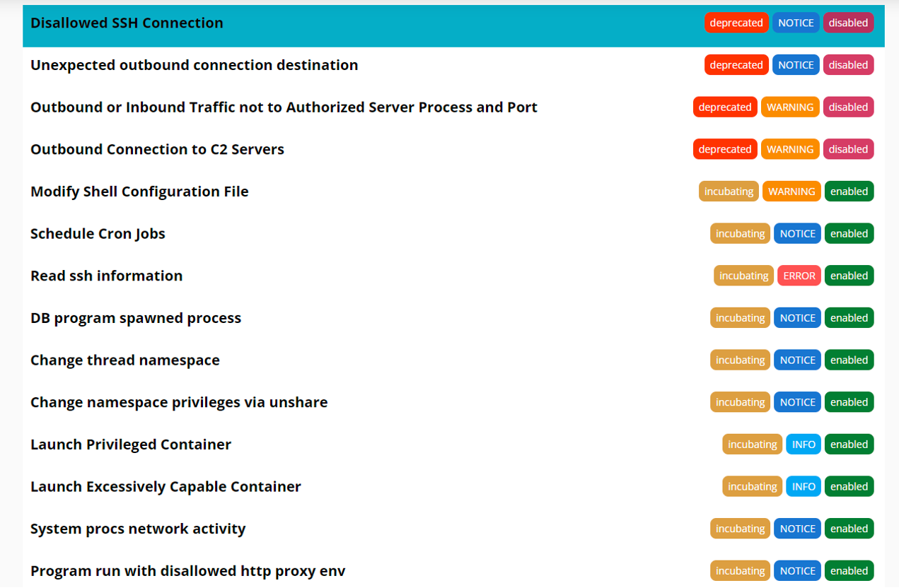This screenshot has height=588, width=899.
Task: Select the Schedule Cron Jobs rule
Action: [x=98, y=234]
